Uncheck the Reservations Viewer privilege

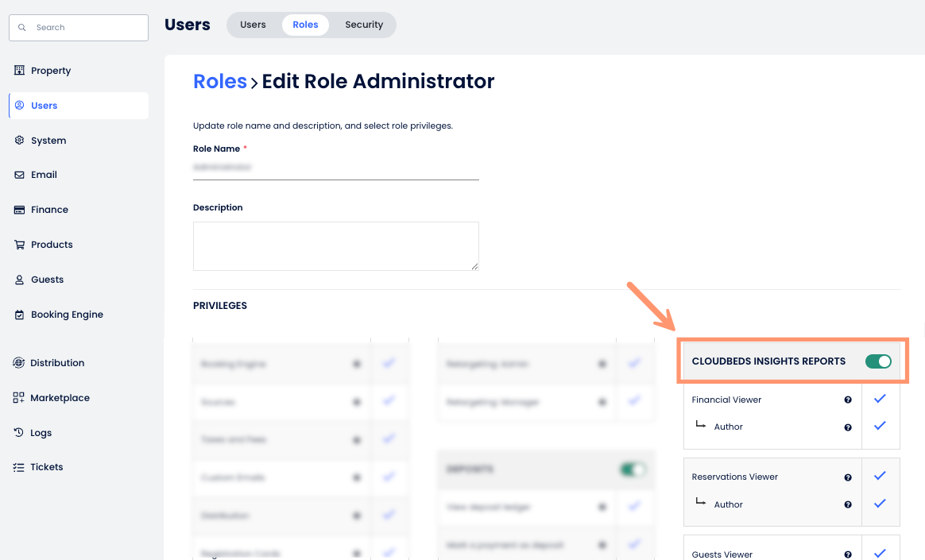[x=880, y=476]
